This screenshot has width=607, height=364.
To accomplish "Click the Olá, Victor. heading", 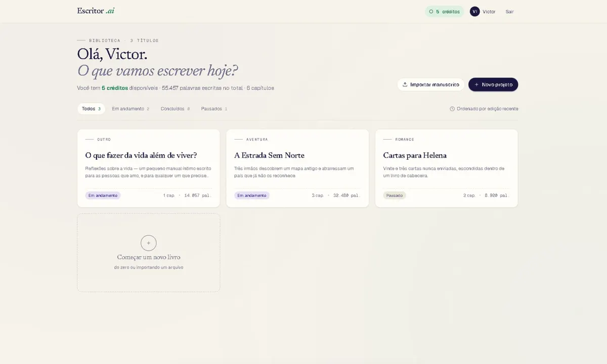I will tap(112, 54).
